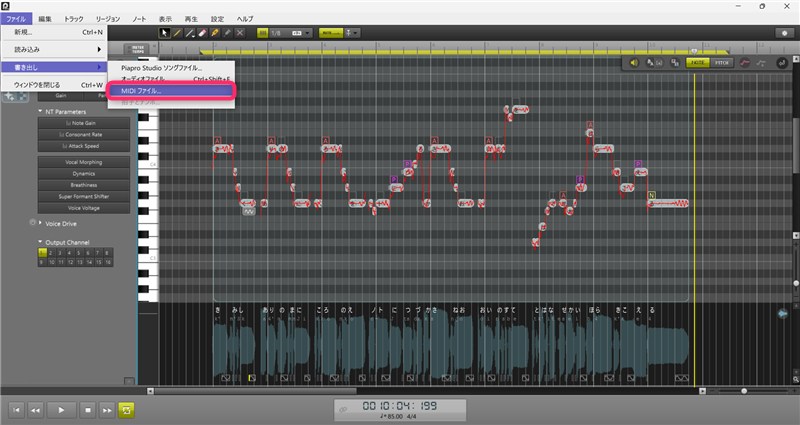Toggle the yellow grid snap button
800x425 pixels.
pos(262,33)
